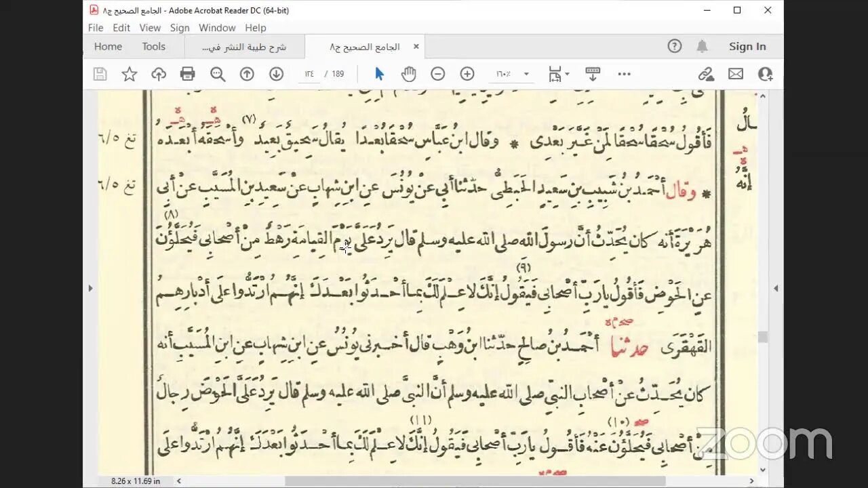Open the find text magnifier
The width and height of the screenshot is (868, 488).
pos(218,74)
